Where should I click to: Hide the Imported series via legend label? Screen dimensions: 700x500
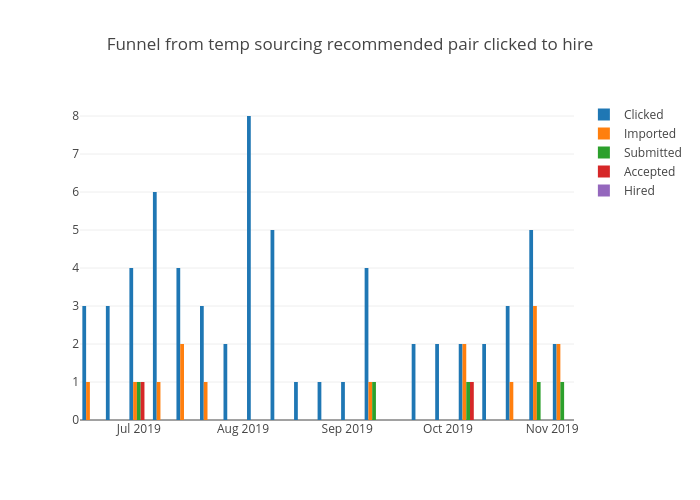coord(649,133)
